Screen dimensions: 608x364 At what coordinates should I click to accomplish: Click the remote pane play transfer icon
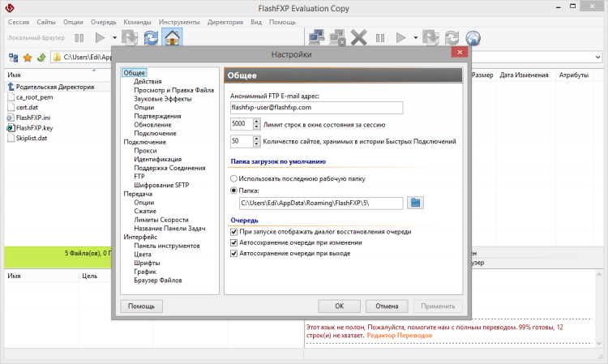[401, 38]
